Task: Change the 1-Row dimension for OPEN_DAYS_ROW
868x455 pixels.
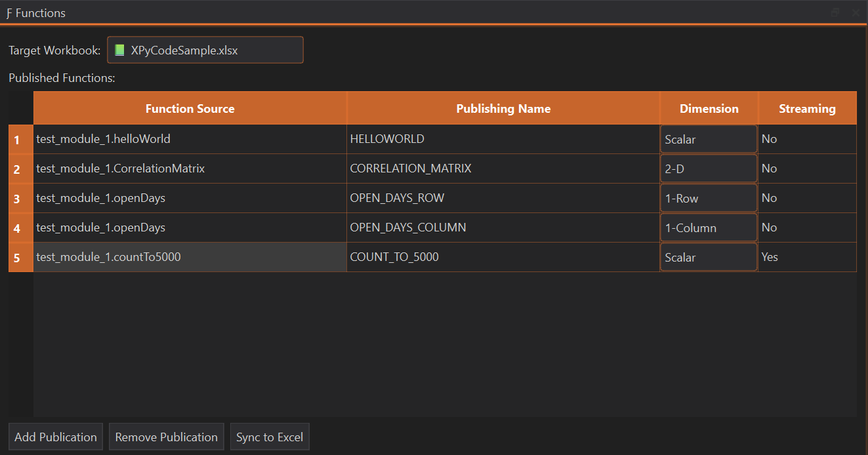Action: (708, 199)
